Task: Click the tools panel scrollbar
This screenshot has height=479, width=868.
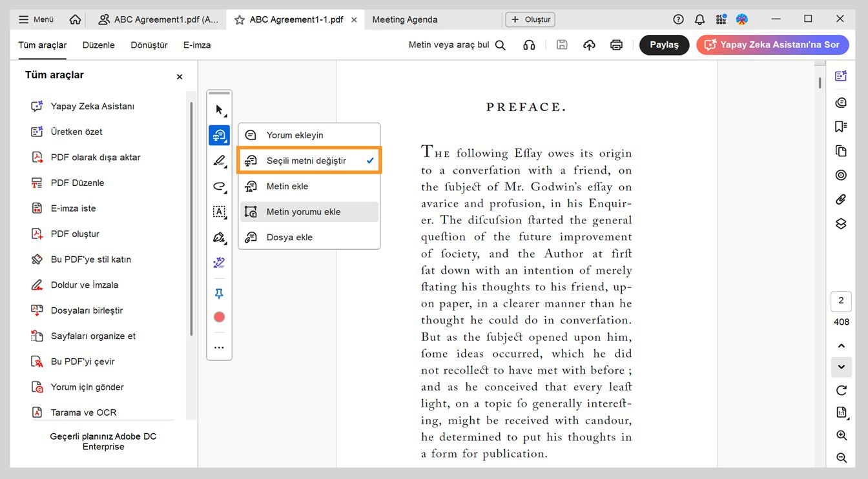Action: tap(191, 218)
